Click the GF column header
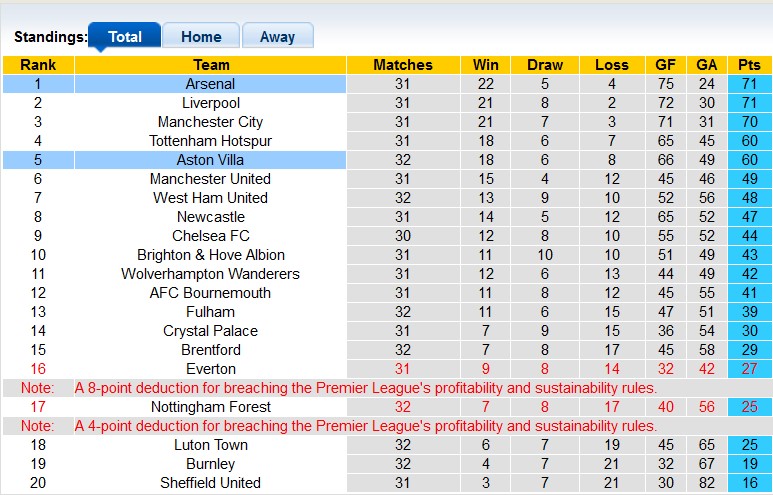 tap(665, 65)
